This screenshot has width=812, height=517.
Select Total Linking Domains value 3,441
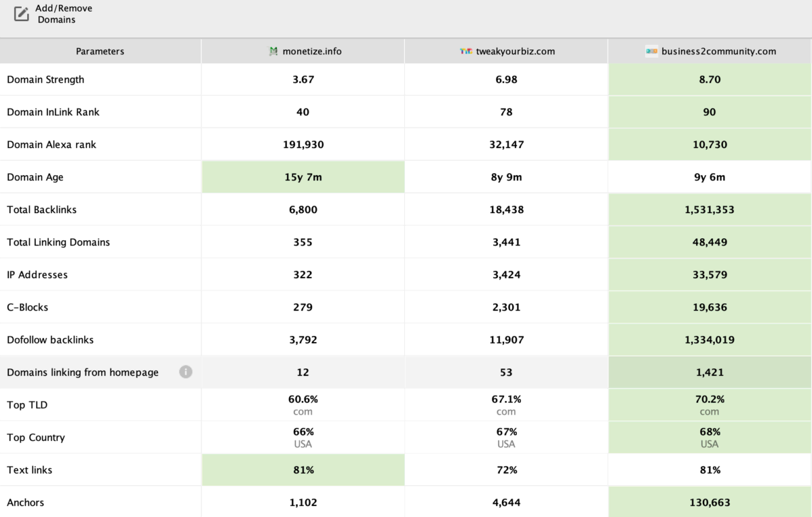click(x=507, y=242)
